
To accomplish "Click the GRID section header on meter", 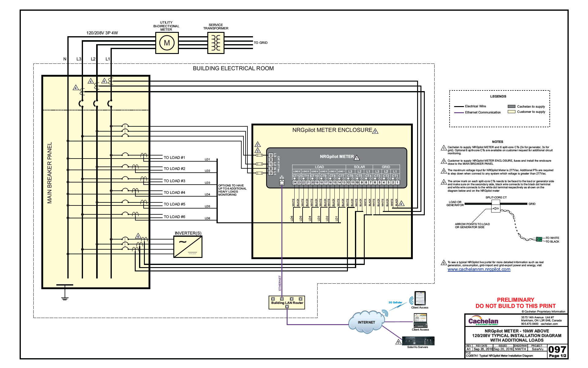I will point(386,167).
